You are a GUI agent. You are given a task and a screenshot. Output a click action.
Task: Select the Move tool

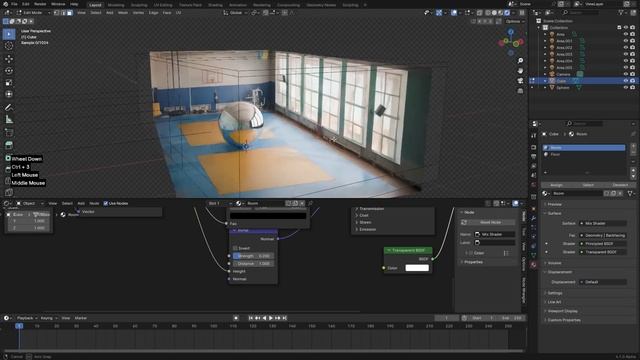point(9,59)
